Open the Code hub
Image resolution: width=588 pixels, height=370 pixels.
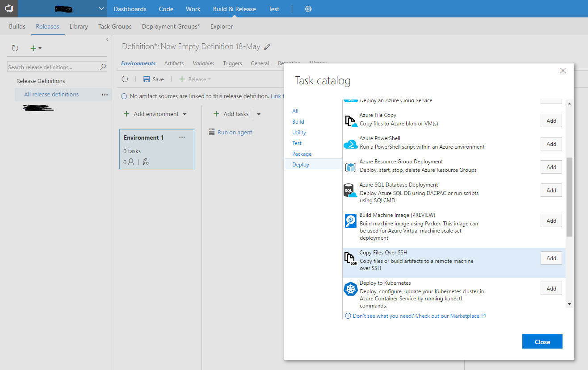pyautogui.click(x=166, y=9)
